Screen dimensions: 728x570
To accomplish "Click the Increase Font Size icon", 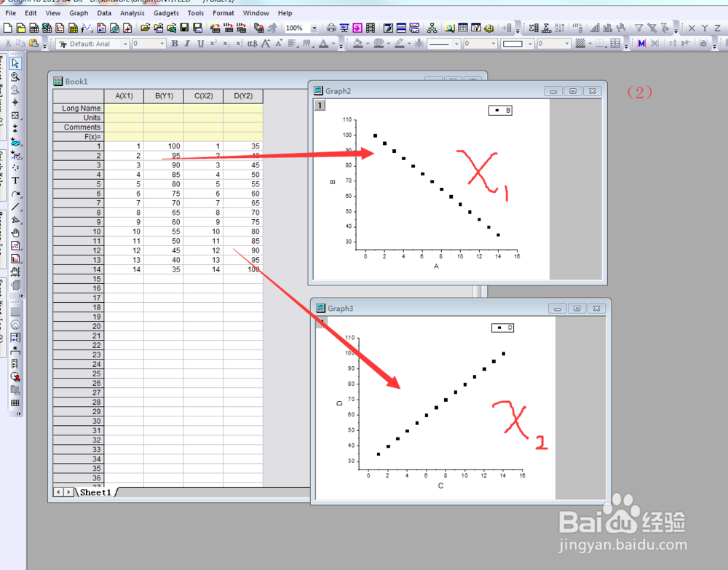I will pos(266,44).
